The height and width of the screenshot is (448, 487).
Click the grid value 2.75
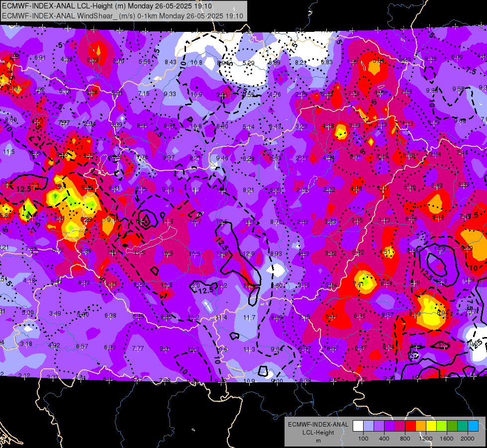point(301,94)
